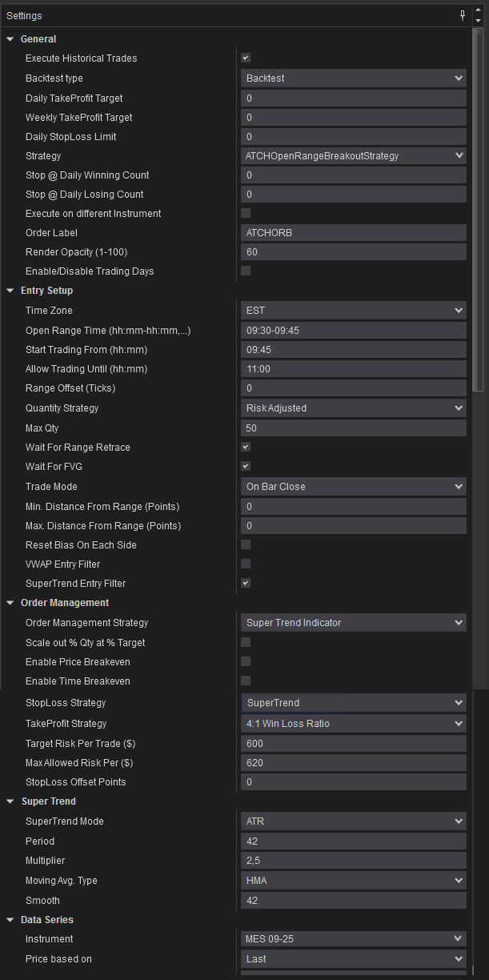
Task: Collapse the Entry Setup section
Action: [x=10, y=291]
